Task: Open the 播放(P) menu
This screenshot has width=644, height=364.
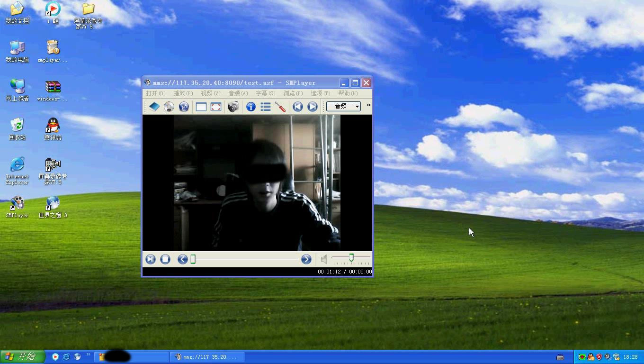Action: (x=183, y=93)
